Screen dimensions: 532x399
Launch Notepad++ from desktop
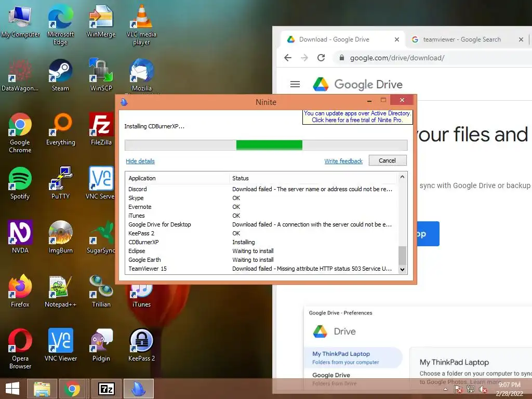[x=60, y=291]
